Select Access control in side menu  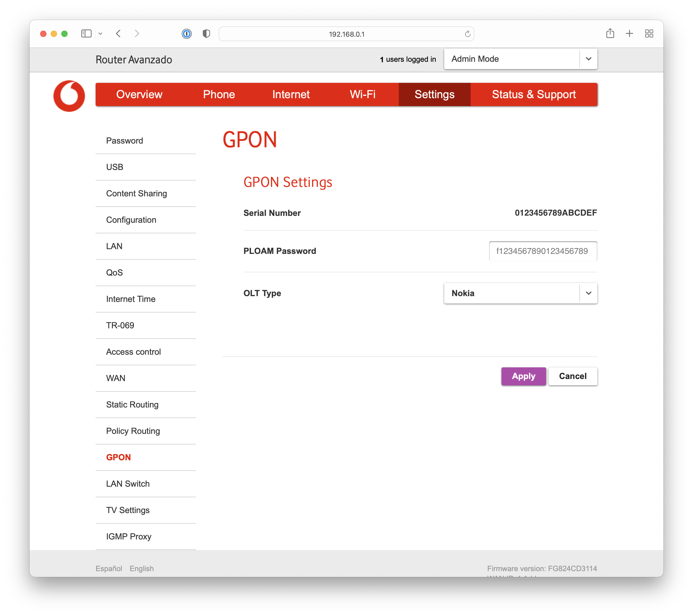point(146,352)
